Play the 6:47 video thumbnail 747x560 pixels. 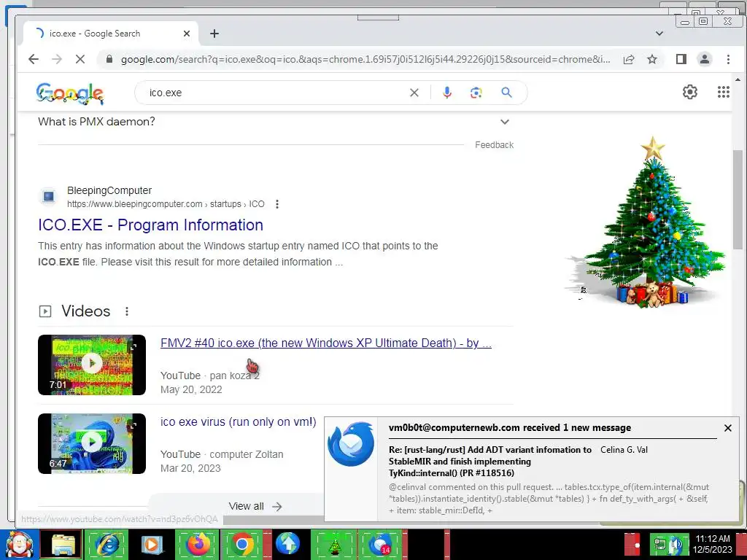coord(92,443)
